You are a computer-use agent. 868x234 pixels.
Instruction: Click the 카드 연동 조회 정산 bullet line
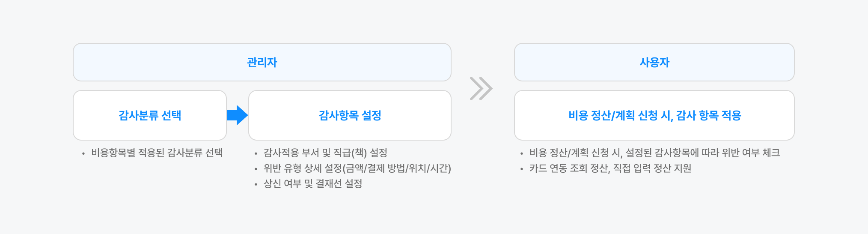coord(610,168)
